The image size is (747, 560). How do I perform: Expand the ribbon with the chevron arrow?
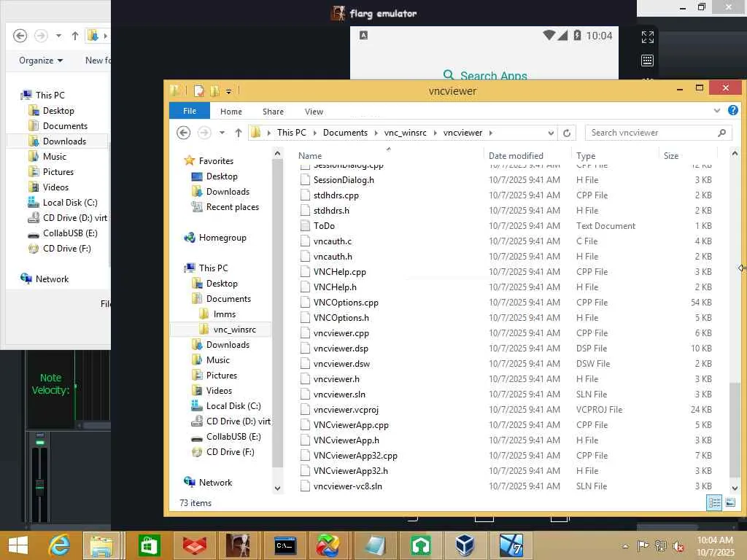(x=716, y=111)
